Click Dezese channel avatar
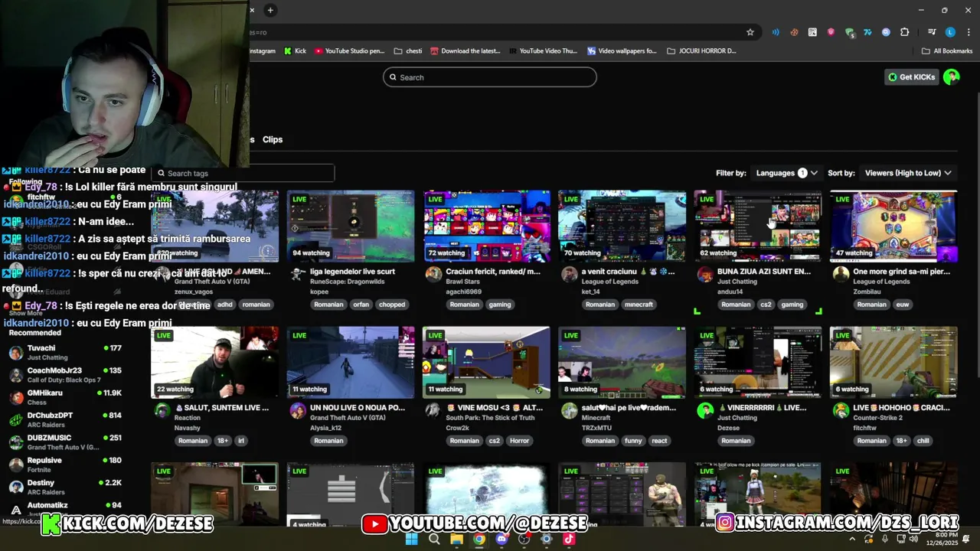The width and height of the screenshot is (980, 551). pyautogui.click(x=705, y=410)
